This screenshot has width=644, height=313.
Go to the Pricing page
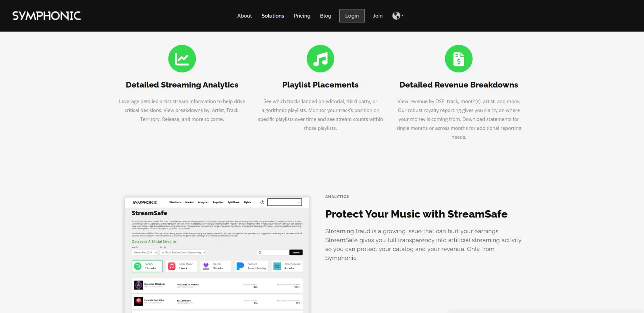tap(302, 16)
